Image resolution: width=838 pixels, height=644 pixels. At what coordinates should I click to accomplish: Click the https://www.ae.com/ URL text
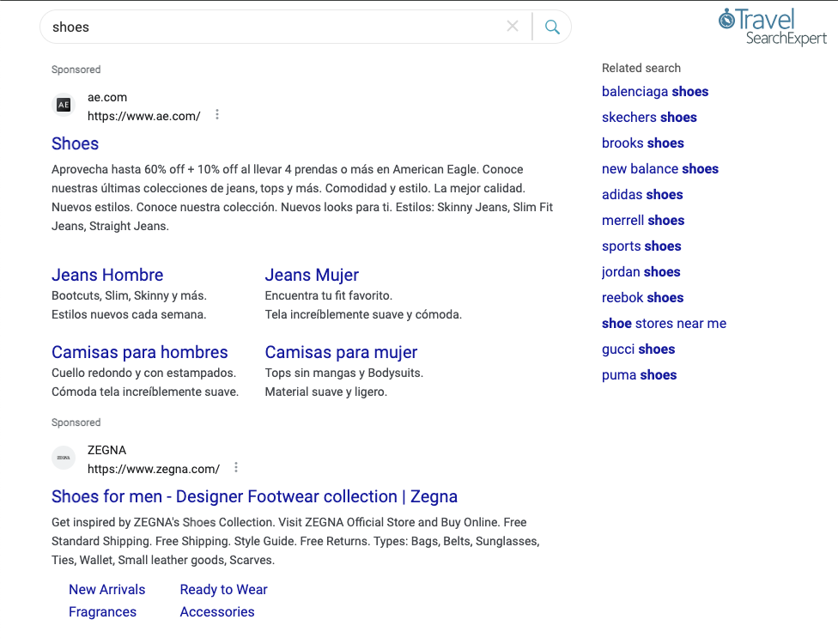click(144, 116)
